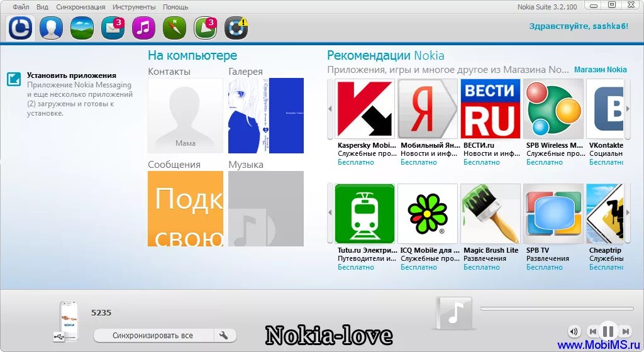
Task: Open the Gallery anime image thumbnail
Action: (266, 116)
